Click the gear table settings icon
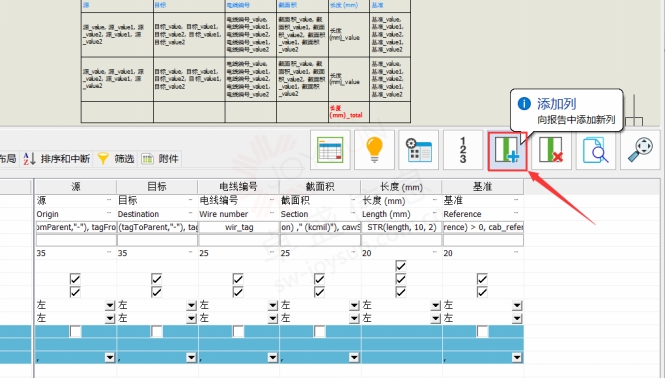Image resolution: width=666 pixels, height=378 pixels. click(x=418, y=150)
